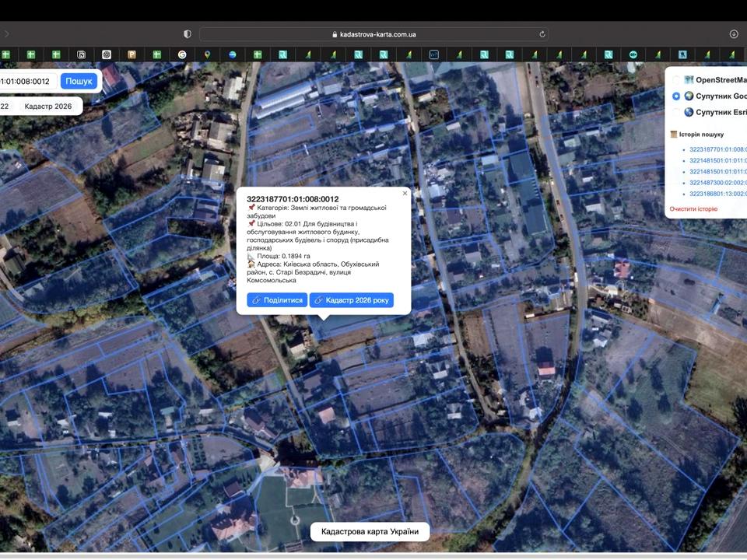
Task: Switch to the Супутник Esri layer
Action: (x=676, y=112)
